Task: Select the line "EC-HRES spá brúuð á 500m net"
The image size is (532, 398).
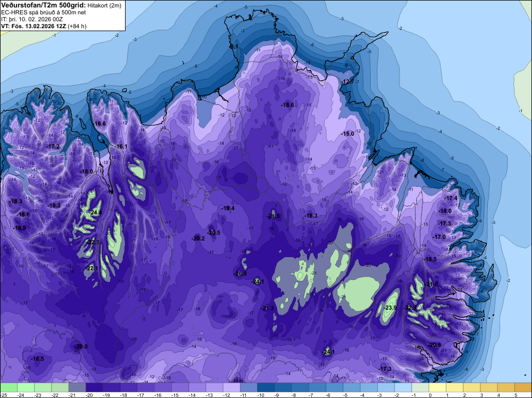Action: 44,12
